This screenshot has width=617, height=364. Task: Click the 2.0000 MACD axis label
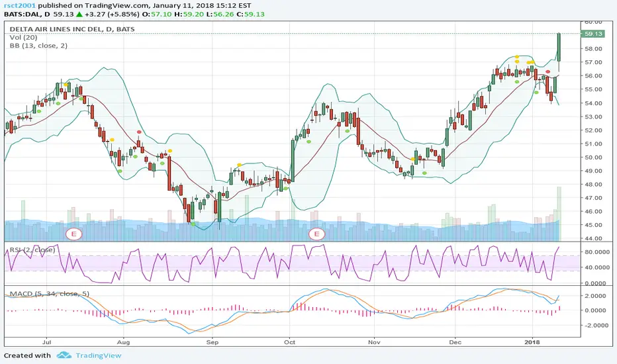coord(595,296)
